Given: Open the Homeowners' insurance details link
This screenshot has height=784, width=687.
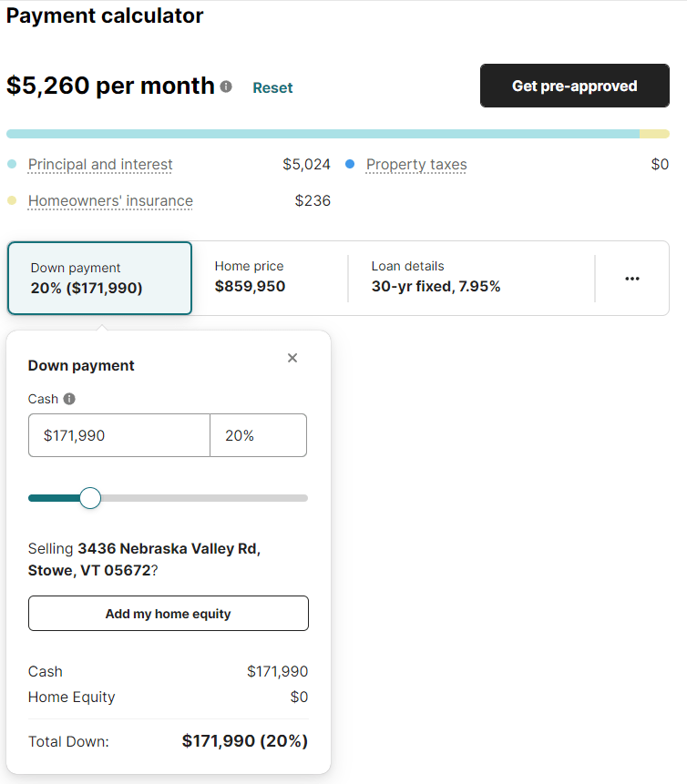Looking at the screenshot, I should pos(109,200).
